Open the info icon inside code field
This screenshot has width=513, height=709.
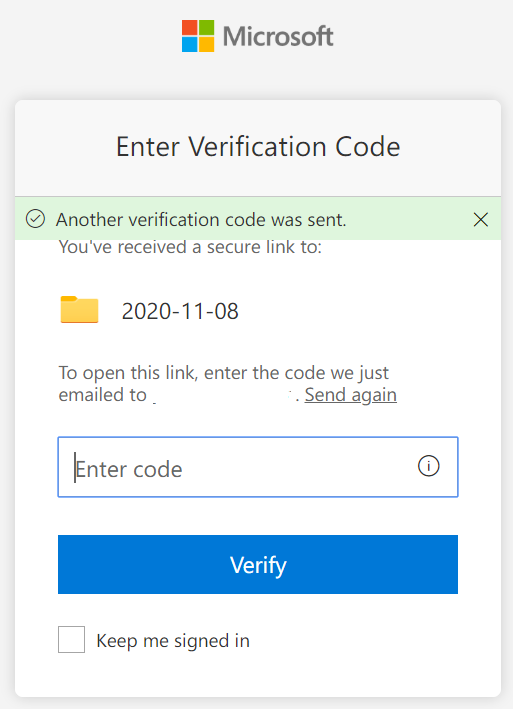click(428, 466)
